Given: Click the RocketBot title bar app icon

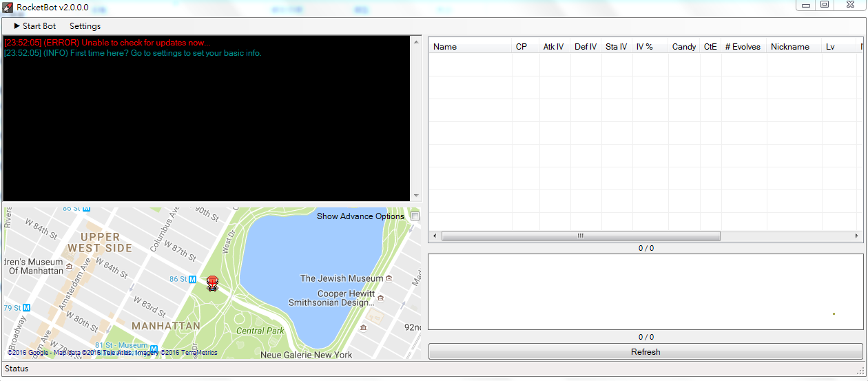Looking at the screenshot, I should (x=8, y=8).
